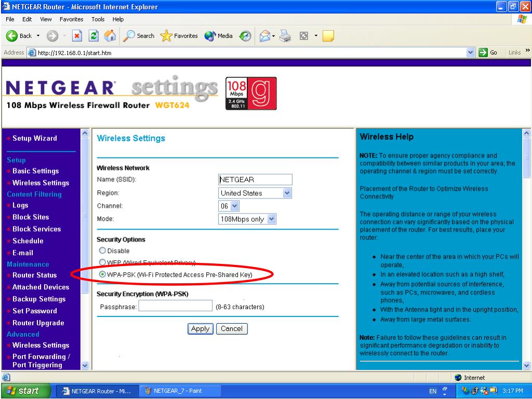Open the Edit menu
Screen dimensions: 532x399
[x=27, y=19]
